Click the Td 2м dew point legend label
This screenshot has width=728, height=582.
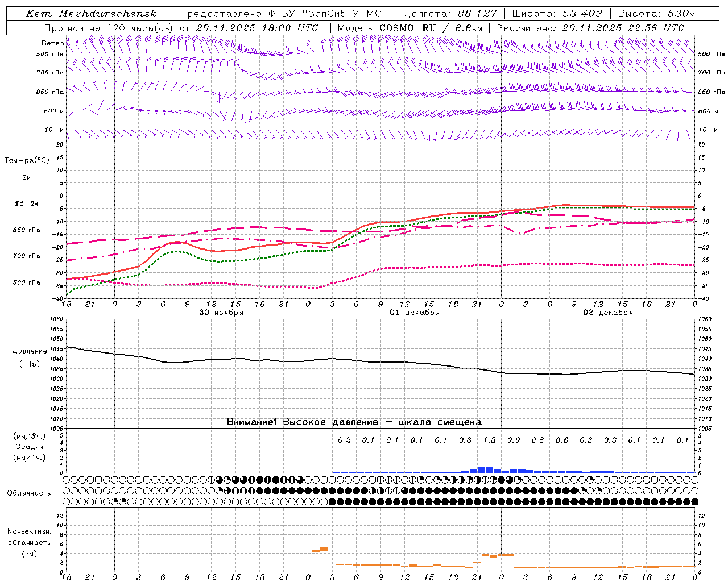point(26,203)
